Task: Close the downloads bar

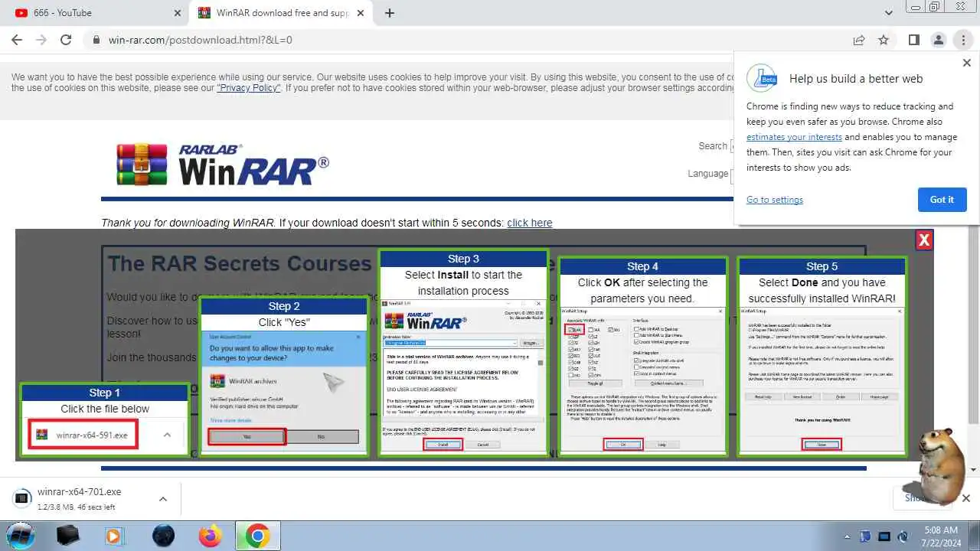Action: tap(965, 498)
